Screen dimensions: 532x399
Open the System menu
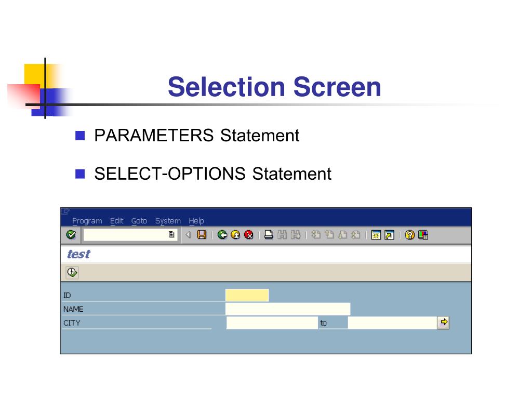(168, 221)
